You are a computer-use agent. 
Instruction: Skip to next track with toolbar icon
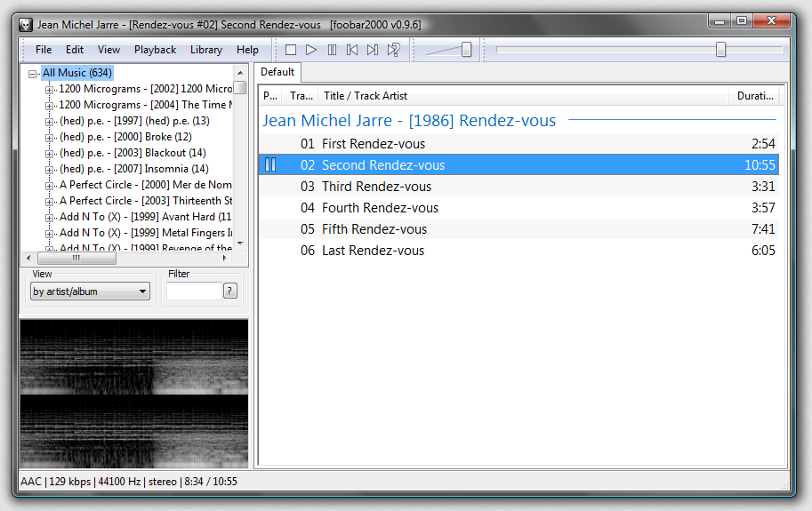(x=373, y=50)
